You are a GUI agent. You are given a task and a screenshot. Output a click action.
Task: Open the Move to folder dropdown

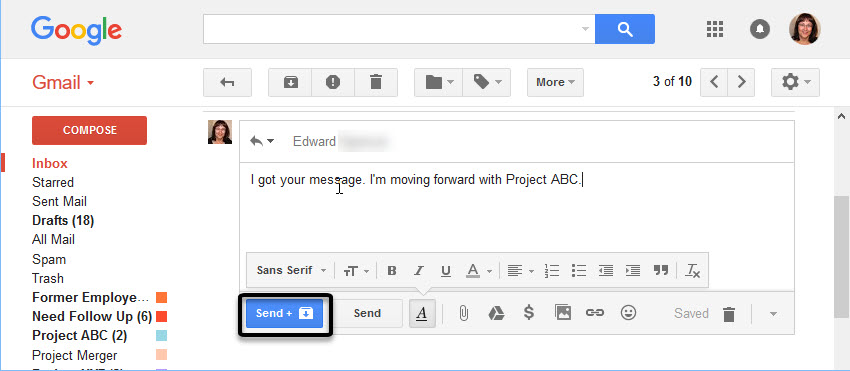click(438, 82)
